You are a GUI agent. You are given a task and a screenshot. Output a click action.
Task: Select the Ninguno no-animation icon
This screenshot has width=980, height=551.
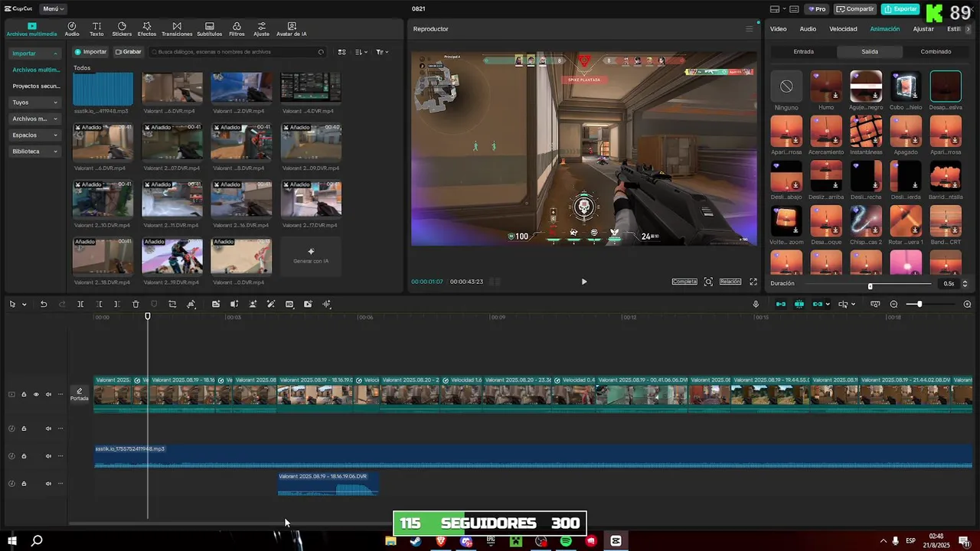786,86
